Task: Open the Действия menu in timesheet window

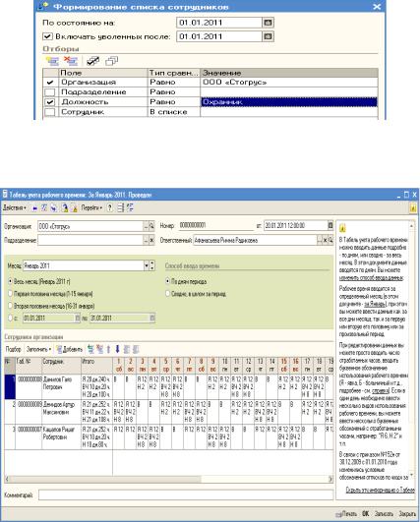Action: (15, 207)
